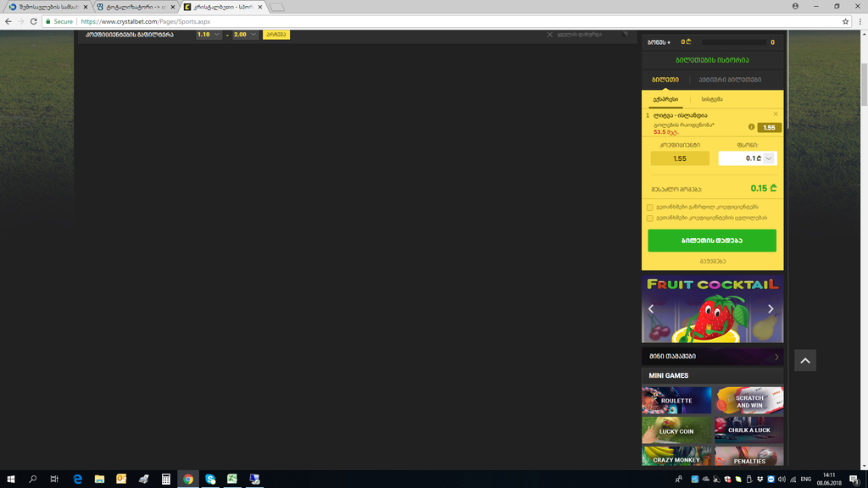The height and width of the screenshot is (488, 868).
Task: Tick the second coefficient-change checkbox
Action: click(650, 218)
